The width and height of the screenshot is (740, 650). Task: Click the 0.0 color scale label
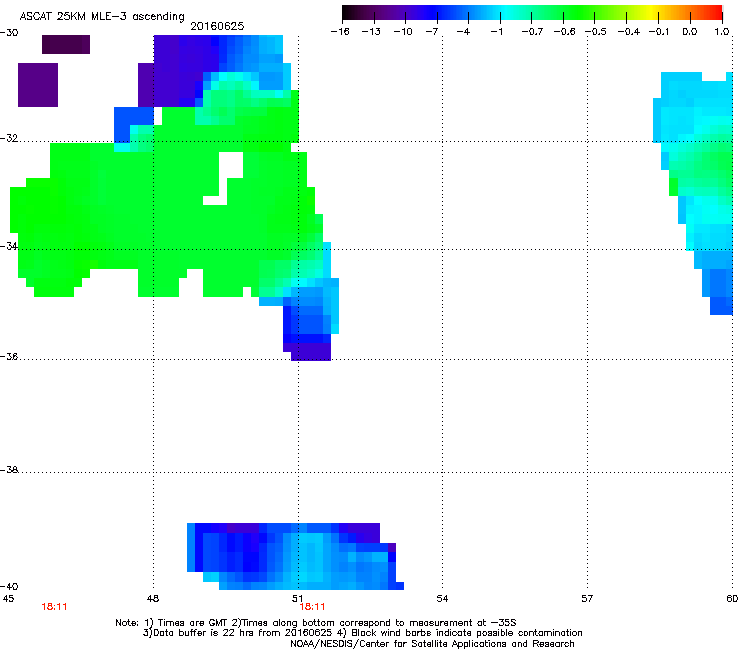(690, 32)
